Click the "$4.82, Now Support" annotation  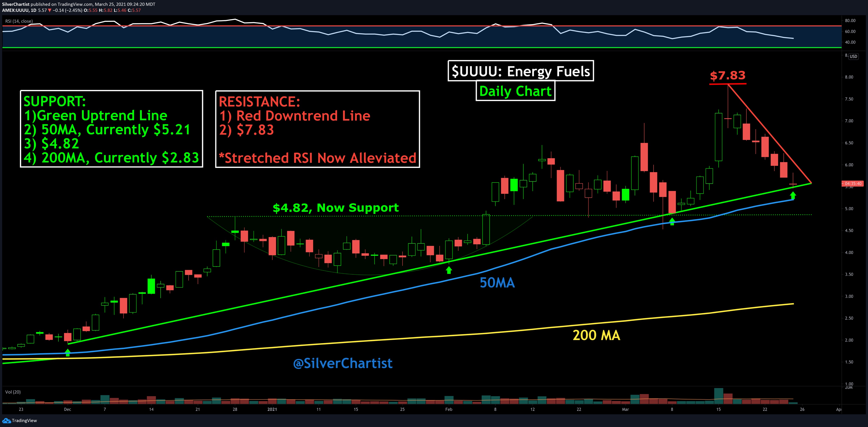click(x=336, y=208)
